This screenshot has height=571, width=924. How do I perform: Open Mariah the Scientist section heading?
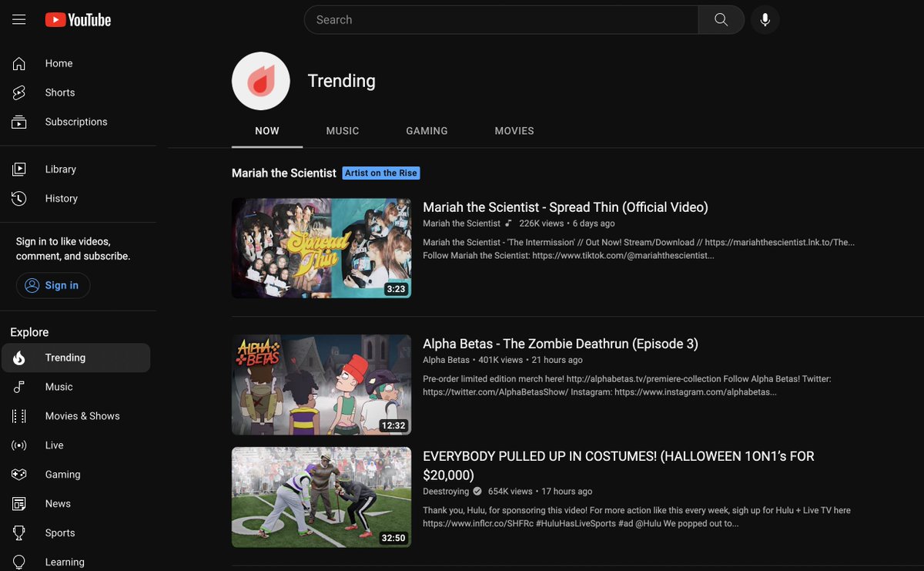point(284,173)
